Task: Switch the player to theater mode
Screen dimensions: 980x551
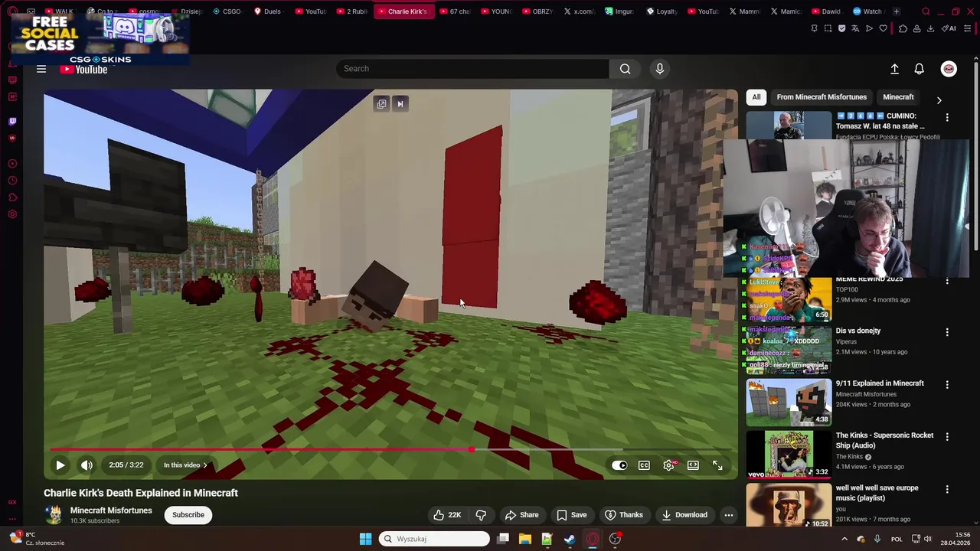Action: pos(693,465)
